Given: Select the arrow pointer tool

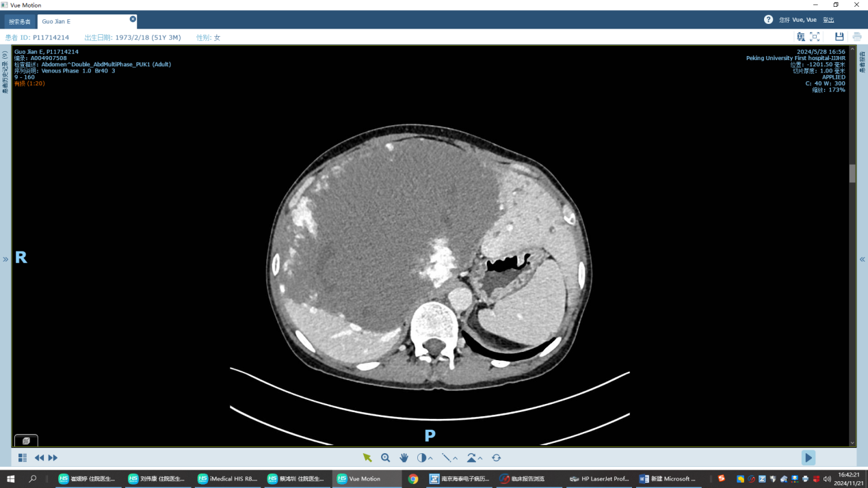Looking at the screenshot, I should pos(367,458).
